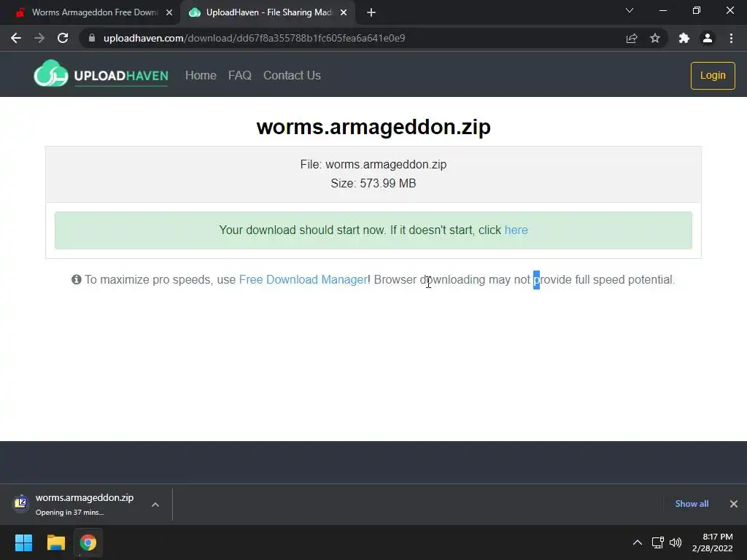This screenshot has width=747, height=560.
Task: Close the downloads bar
Action: click(734, 504)
